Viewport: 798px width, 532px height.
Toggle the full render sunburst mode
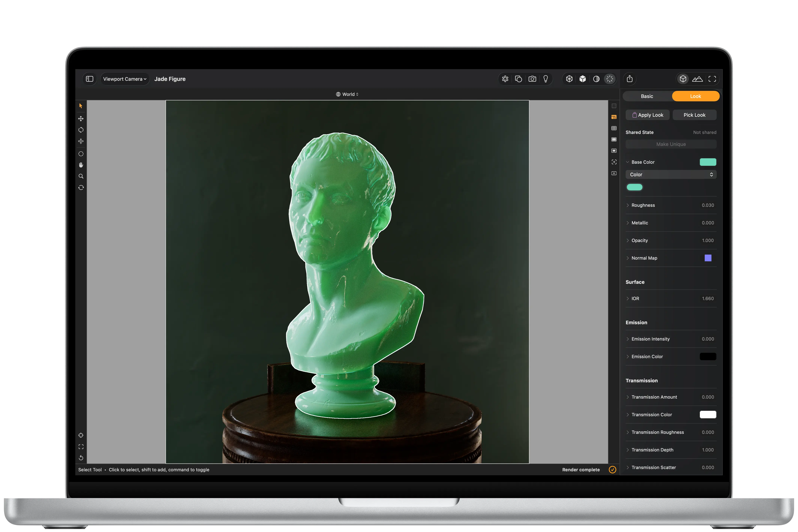coord(610,79)
